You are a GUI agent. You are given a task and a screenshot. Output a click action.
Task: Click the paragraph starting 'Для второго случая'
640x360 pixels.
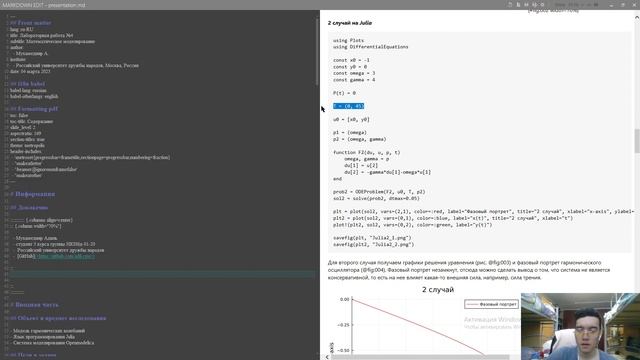click(x=469, y=270)
